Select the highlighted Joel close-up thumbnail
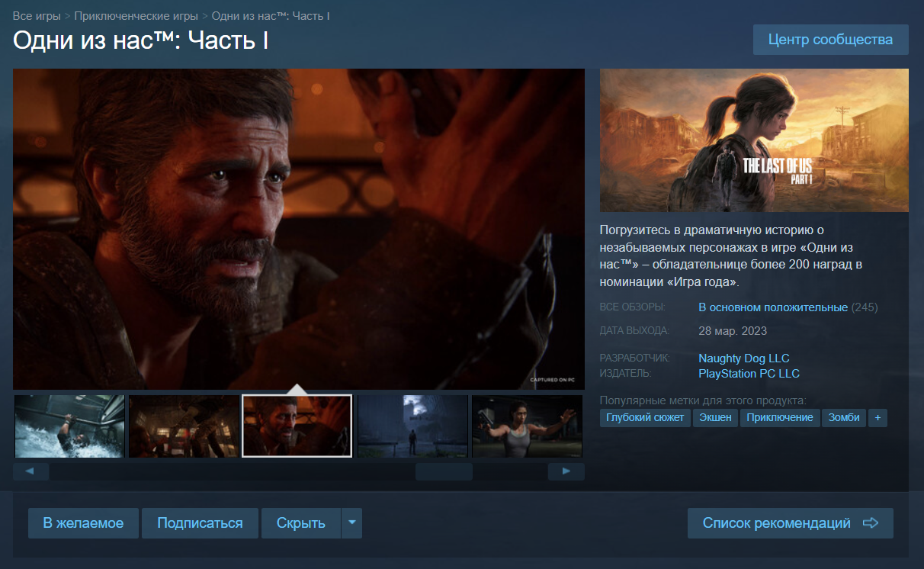The height and width of the screenshot is (569, 924). (x=297, y=426)
